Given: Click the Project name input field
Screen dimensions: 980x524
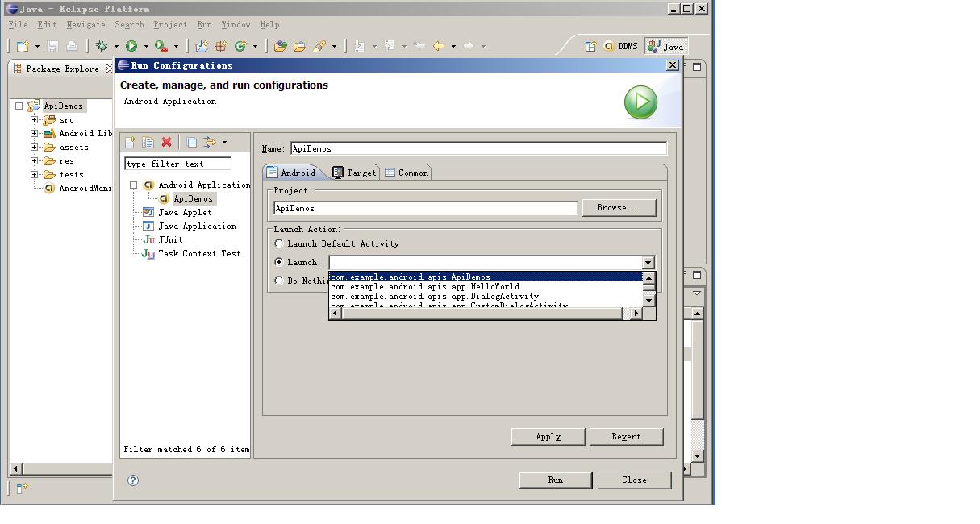Looking at the screenshot, I should pyautogui.click(x=425, y=208).
